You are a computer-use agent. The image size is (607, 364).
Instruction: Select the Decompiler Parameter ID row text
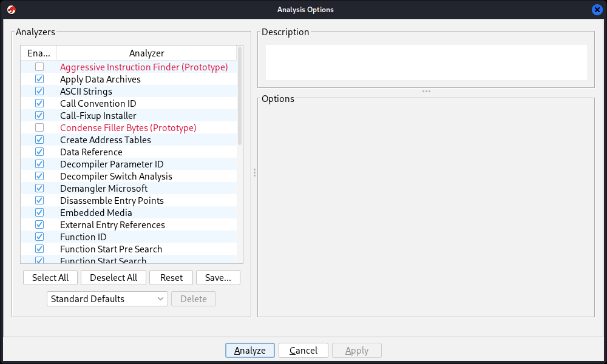(x=112, y=164)
